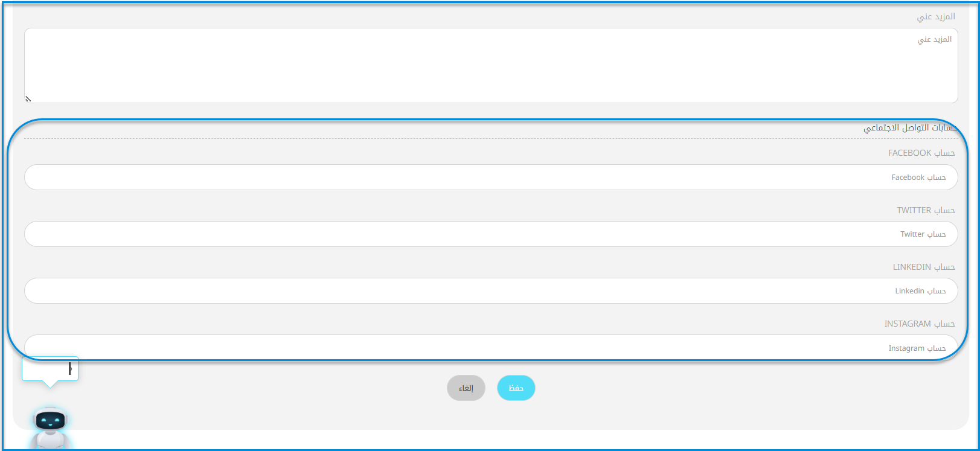Image resolution: width=980 pixels, height=451 pixels.
Task: Focus the Instagram account input field
Action: [491, 347]
